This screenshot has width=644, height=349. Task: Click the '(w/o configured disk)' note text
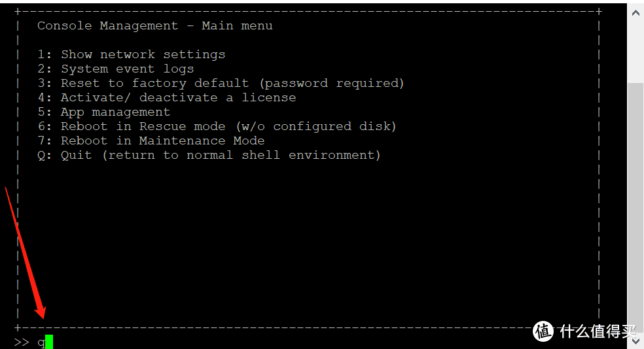pos(316,126)
